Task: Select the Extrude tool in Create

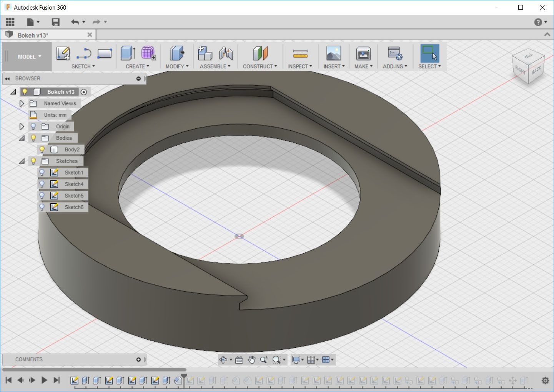Action: (128, 53)
